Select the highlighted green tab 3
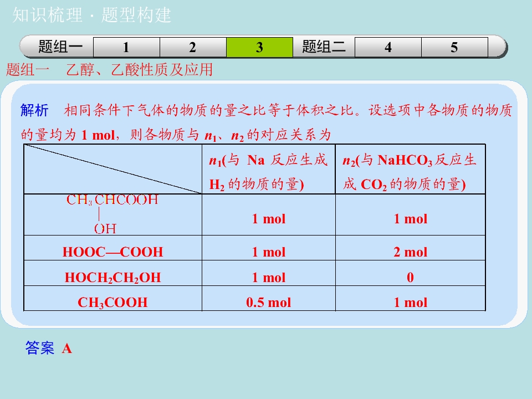 (x=259, y=48)
